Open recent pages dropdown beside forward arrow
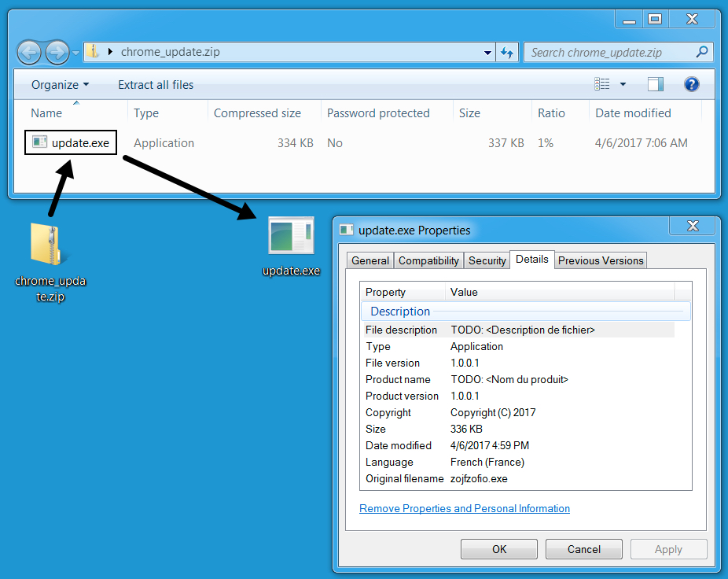The width and height of the screenshot is (728, 579). click(x=75, y=53)
